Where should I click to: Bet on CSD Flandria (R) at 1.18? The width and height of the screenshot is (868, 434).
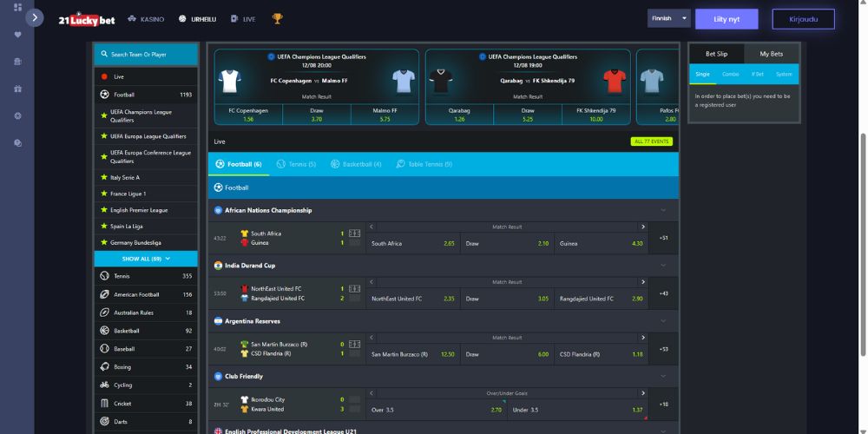tap(601, 354)
